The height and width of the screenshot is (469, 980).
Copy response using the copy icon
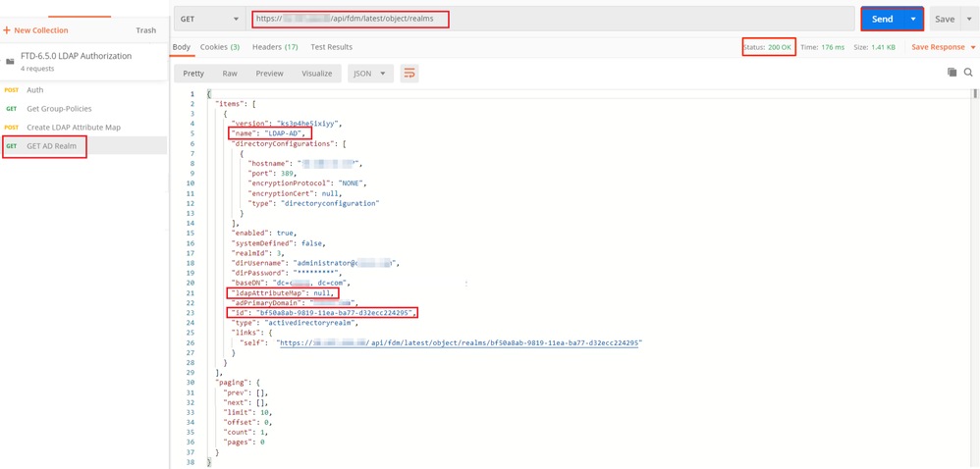pyautogui.click(x=952, y=73)
